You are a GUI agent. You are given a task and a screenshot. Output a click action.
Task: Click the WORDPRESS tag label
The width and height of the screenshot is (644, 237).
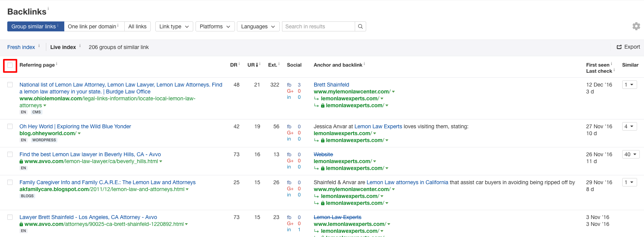pos(44,140)
